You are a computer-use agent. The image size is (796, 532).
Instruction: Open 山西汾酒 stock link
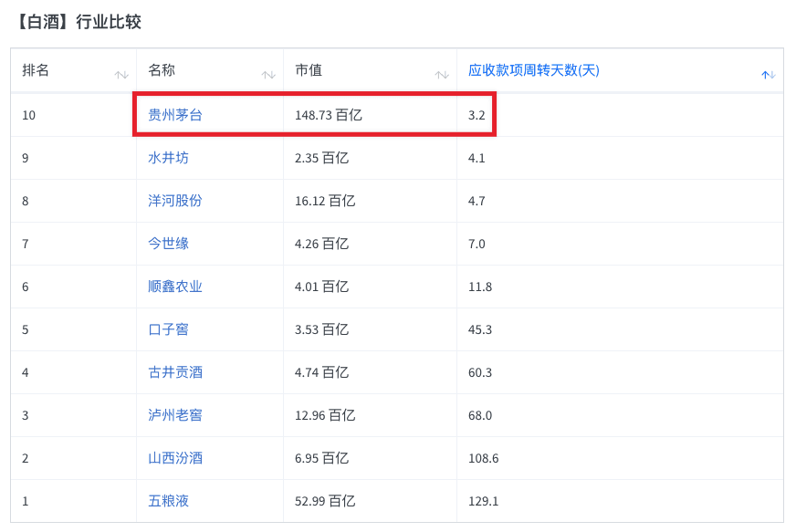coord(175,458)
